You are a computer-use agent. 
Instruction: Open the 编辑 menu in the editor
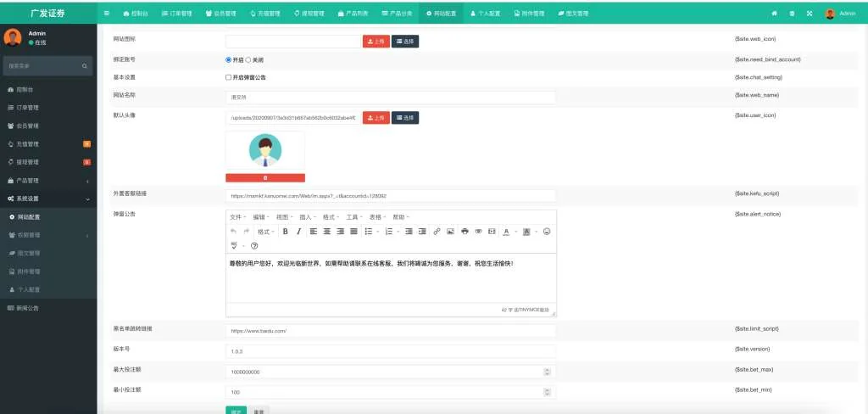coord(261,217)
